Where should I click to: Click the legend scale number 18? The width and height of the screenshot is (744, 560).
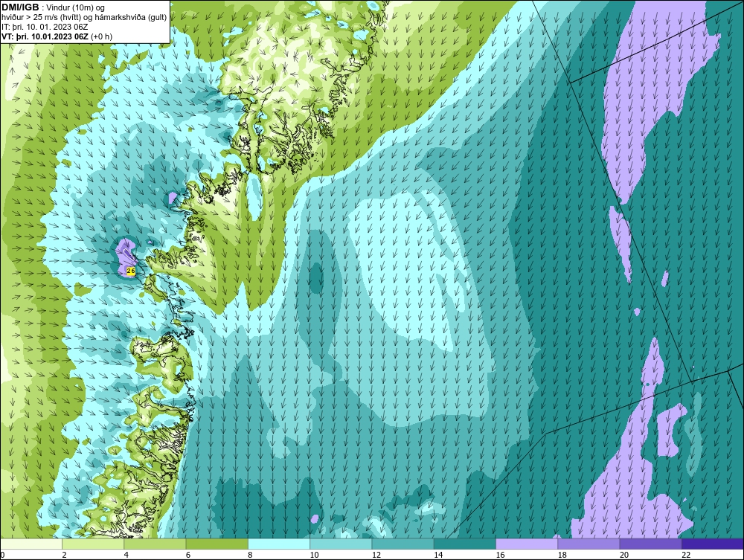point(562,556)
